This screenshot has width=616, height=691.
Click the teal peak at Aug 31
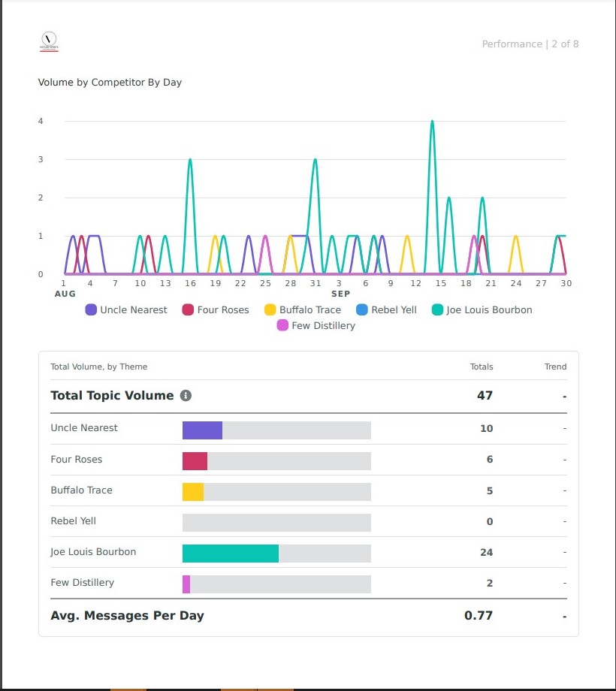click(315, 161)
